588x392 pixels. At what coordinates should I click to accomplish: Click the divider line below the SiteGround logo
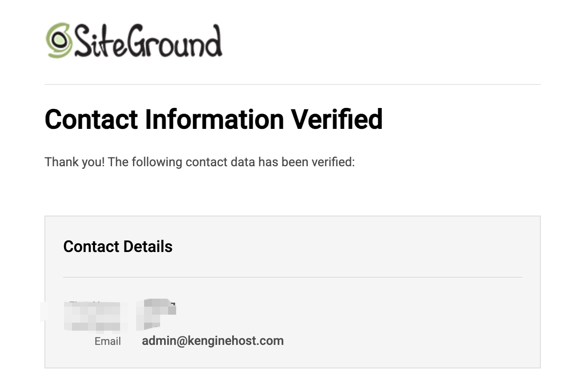tap(293, 84)
